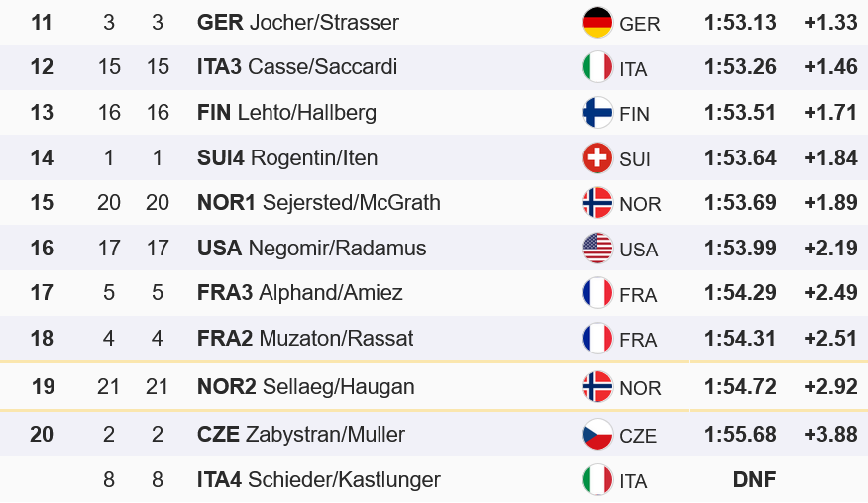Open SUI4 Rogentin/Iten team entry

[x=287, y=158]
